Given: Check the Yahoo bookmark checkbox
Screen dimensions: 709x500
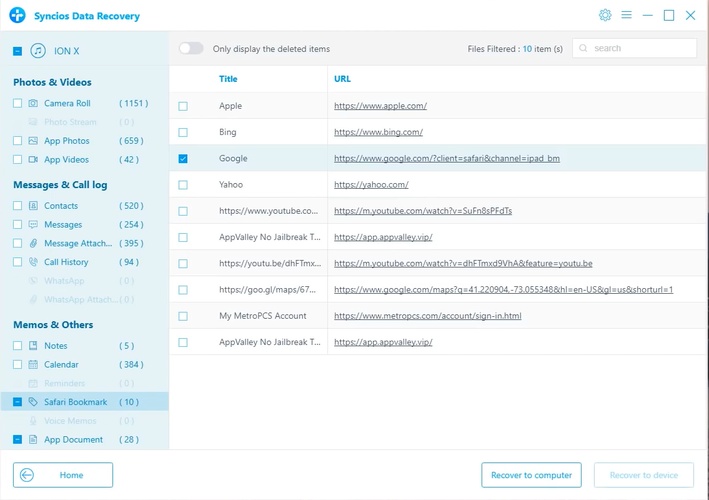Looking at the screenshot, I should (x=183, y=185).
